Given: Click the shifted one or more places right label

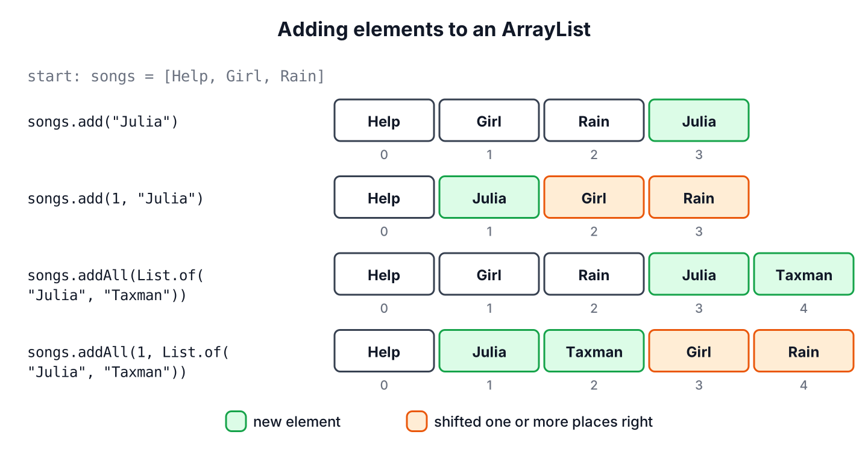Looking at the screenshot, I should coord(544,422).
